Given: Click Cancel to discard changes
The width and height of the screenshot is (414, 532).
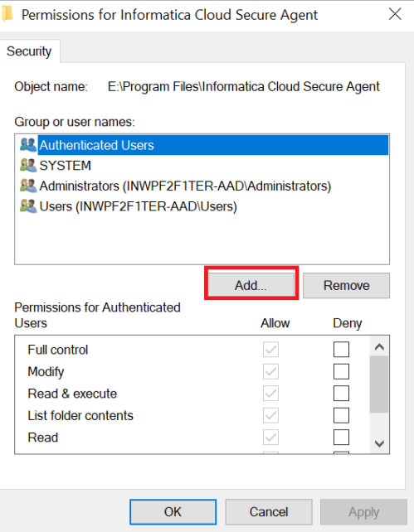Looking at the screenshot, I should [x=269, y=511].
